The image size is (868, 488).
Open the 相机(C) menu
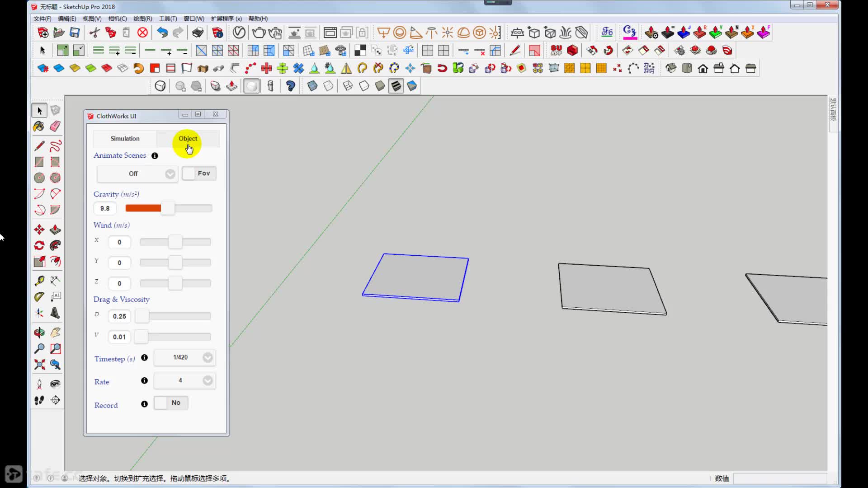coord(118,19)
